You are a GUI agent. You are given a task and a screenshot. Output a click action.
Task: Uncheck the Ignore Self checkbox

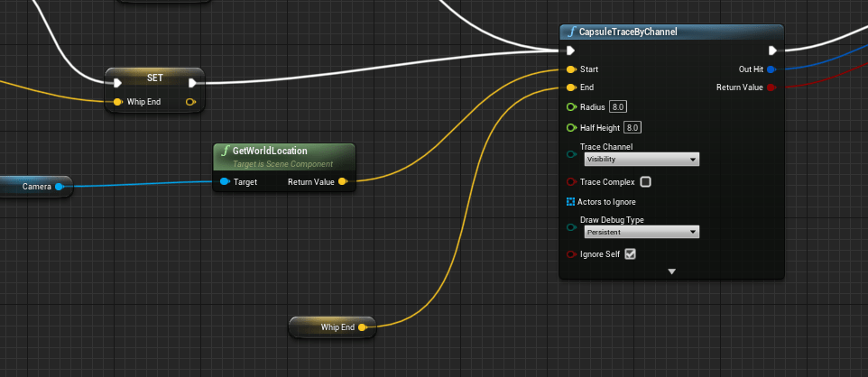click(x=631, y=254)
